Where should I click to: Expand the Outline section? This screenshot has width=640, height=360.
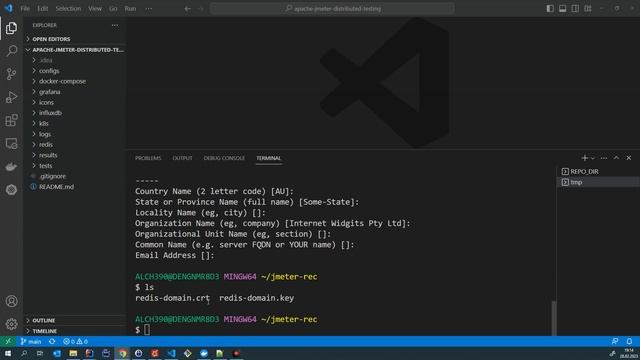pyautogui.click(x=75, y=320)
